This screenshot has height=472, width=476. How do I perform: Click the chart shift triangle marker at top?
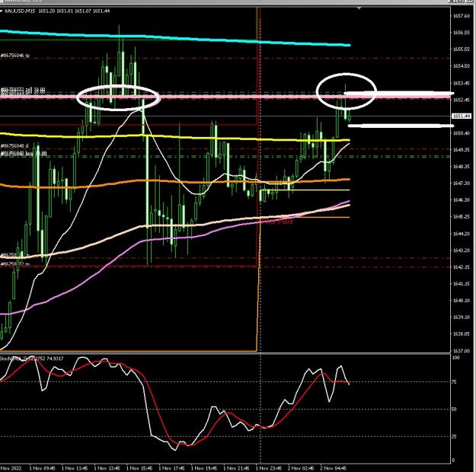(x=359, y=8)
